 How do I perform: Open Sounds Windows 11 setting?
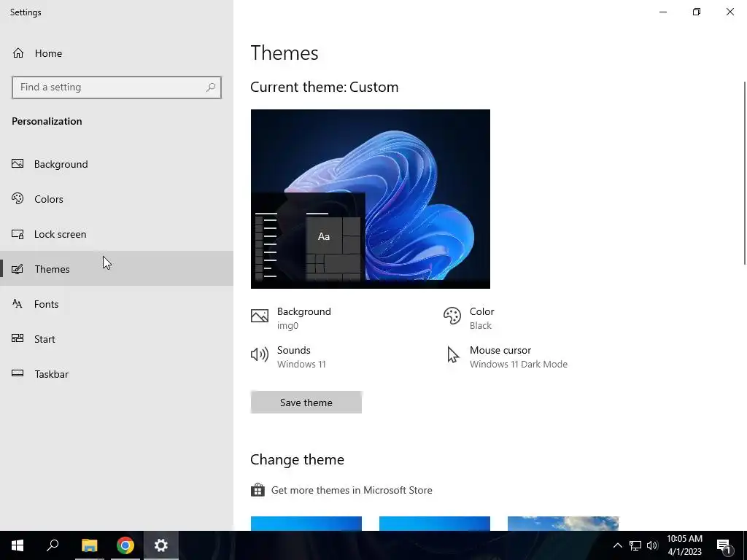click(288, 357)
